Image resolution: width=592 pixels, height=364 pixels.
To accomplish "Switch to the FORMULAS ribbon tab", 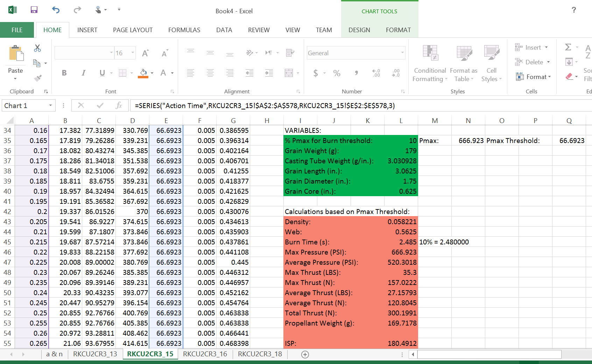I will click(x=184, y=30).
